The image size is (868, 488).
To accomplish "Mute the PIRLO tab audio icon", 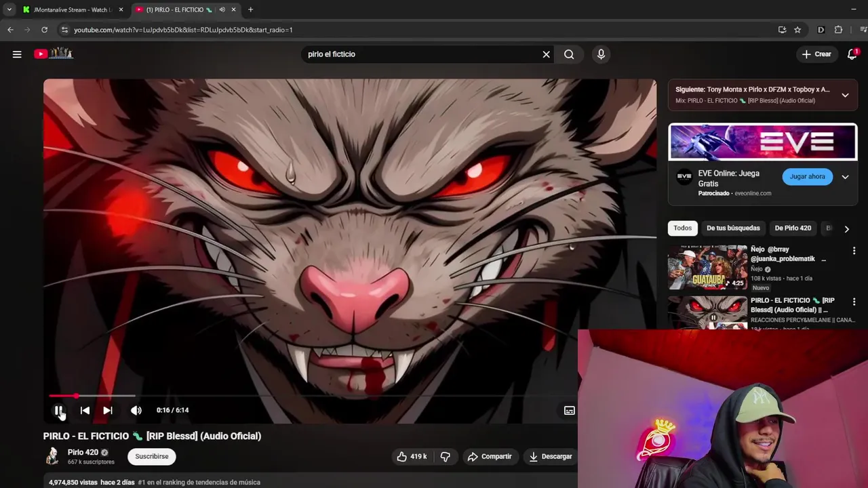I will tap(222, 9).
